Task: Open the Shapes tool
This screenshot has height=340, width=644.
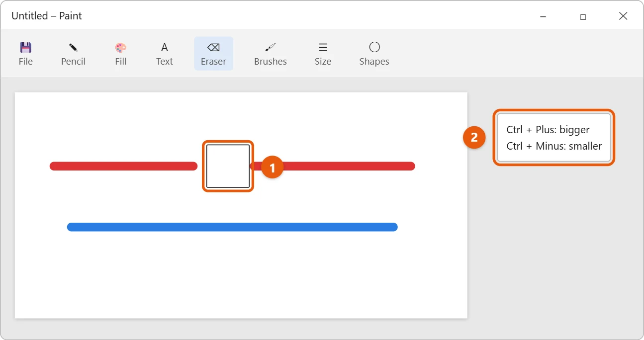Action: [x=374, y=54]
